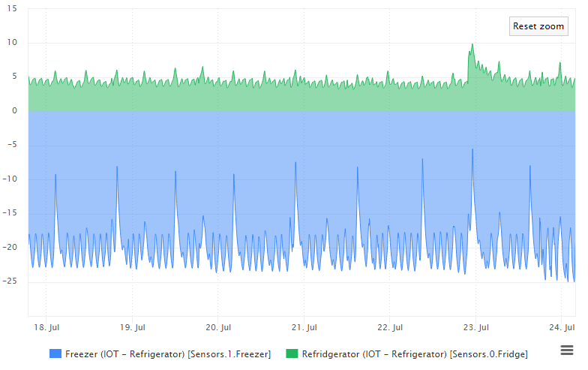Click the green Refridgerator legend swatch
Viewport: 588px width, 370px height.
coord(292,353)
